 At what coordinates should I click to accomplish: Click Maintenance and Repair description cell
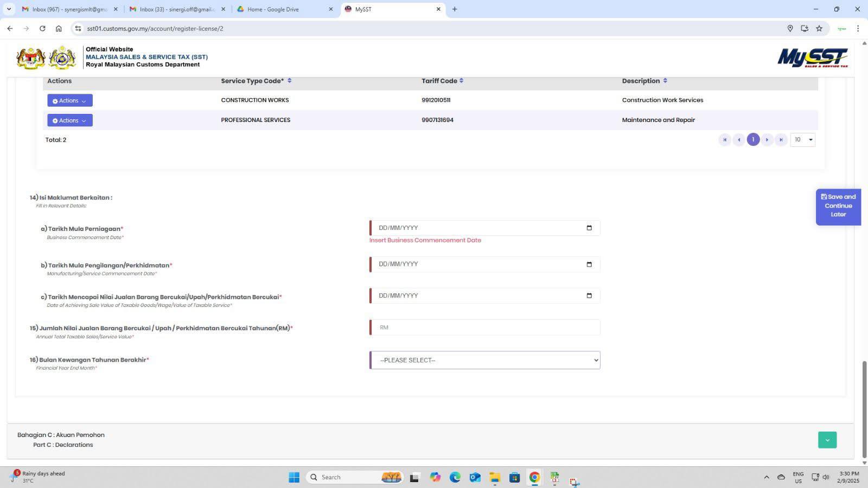[x=659, y=120]
